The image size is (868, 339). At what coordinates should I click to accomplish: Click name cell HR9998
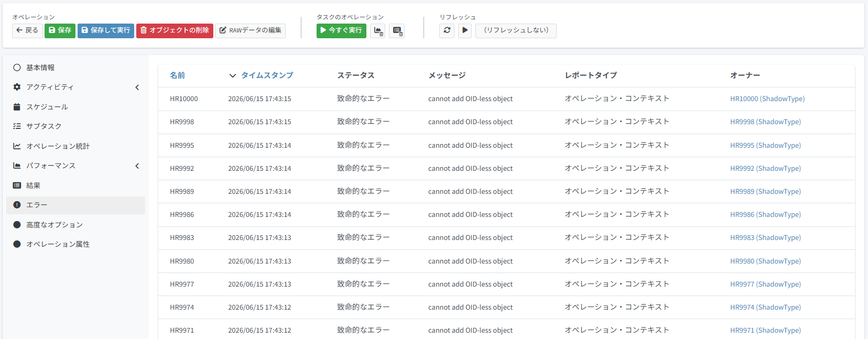click(182, 122)
